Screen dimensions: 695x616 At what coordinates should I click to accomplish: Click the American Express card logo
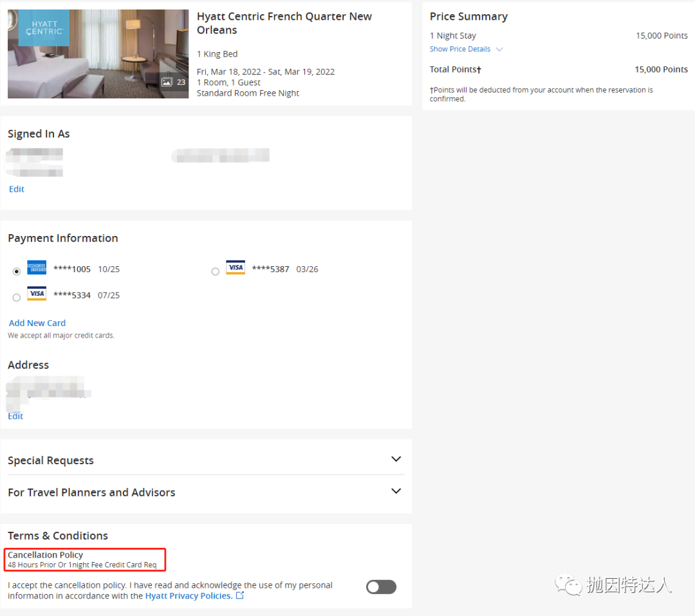(37, 268)
